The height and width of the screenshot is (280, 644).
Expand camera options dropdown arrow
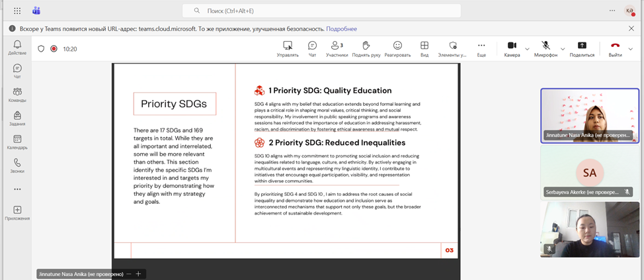click(527, 49)
